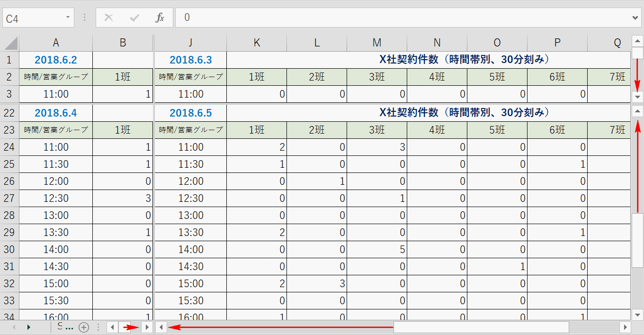Select column J header
The height and width of the screenshot is (335, 644).
(x=191, y=43)
